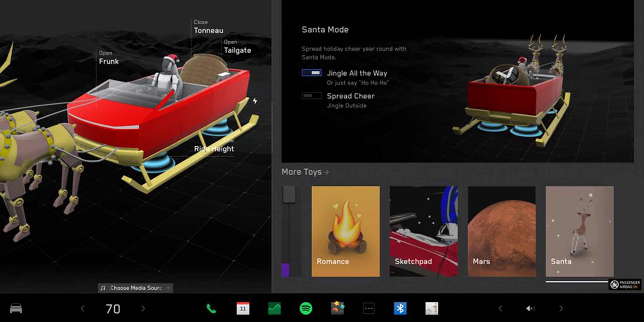Select the Sketchpad toy card

pos(424,231)
